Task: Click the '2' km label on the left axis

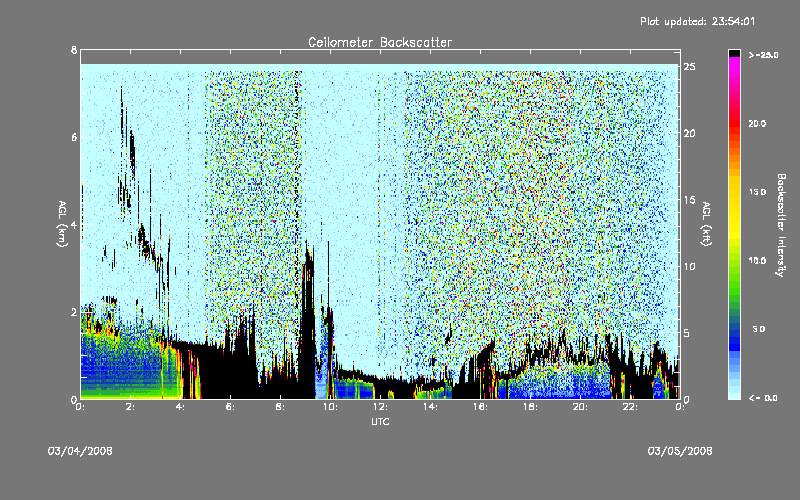Action: click(74, 312)
